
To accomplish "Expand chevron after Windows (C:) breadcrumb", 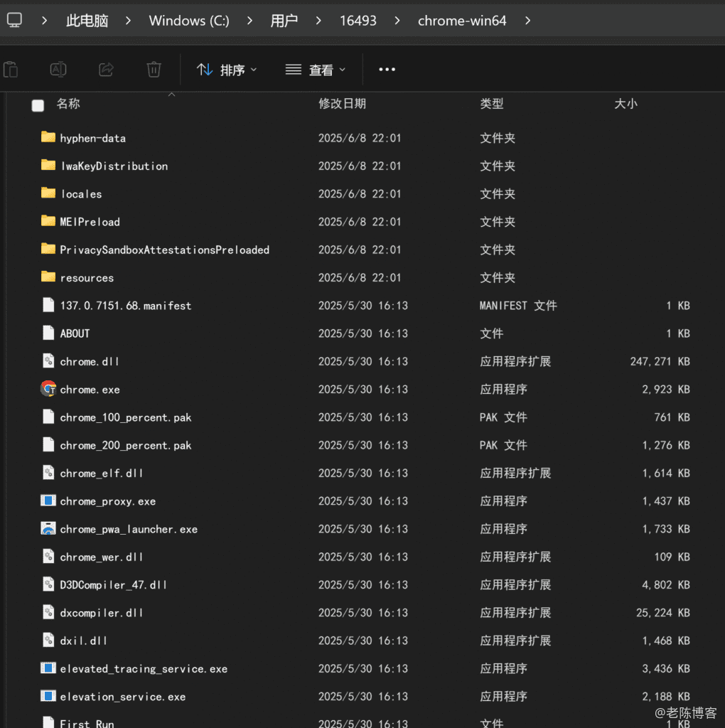I will tap(249, 21).
